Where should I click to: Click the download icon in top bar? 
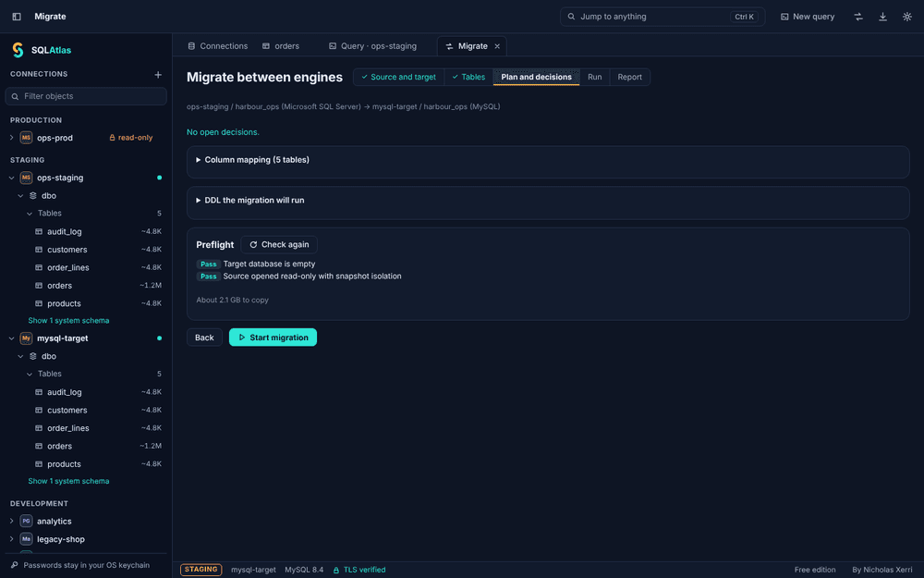[x=882, y=17]
